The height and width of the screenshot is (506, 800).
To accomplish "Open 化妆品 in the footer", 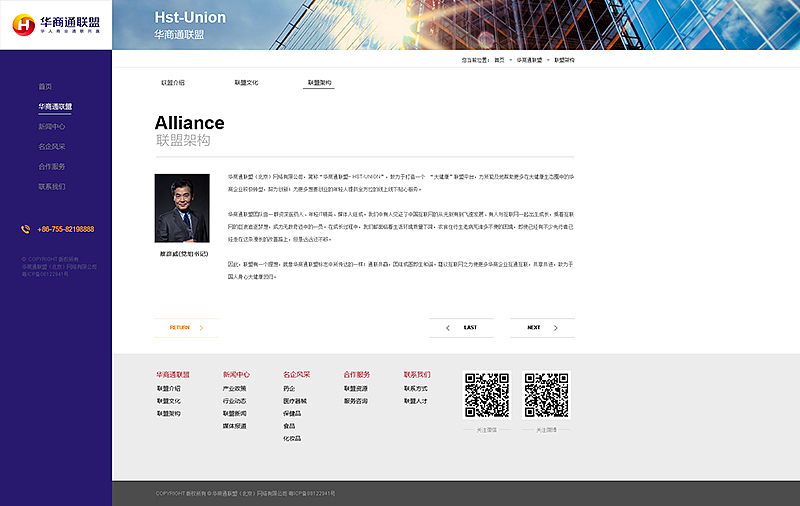I will pos(292,439).
